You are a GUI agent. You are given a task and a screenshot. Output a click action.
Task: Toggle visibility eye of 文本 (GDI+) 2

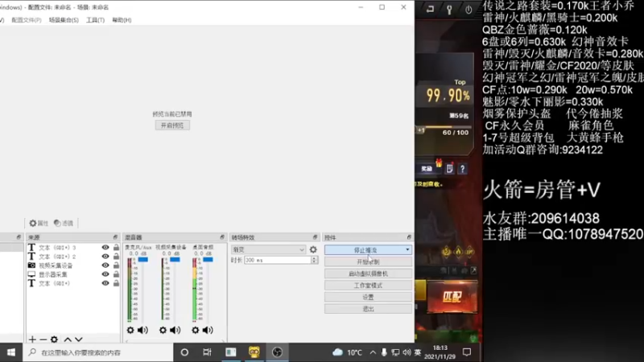coord(105,257)
